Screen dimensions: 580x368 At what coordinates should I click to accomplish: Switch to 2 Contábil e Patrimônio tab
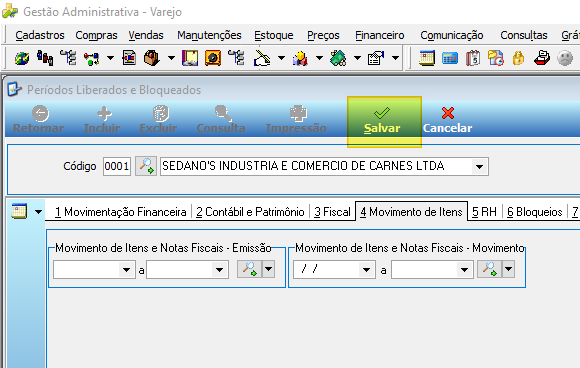point(250,212)
